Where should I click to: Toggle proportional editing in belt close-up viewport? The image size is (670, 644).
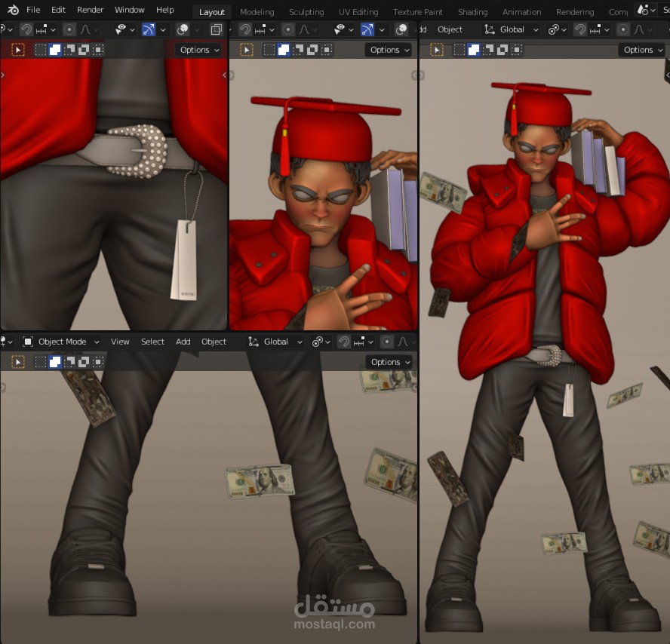tap(69, 29)
